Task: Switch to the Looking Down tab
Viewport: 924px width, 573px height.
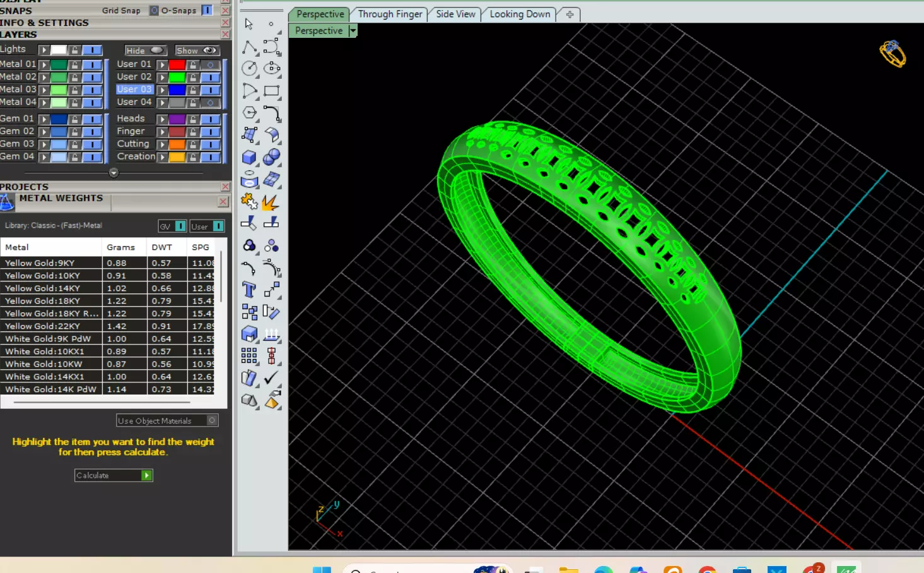Action: (x=520, y=14)
